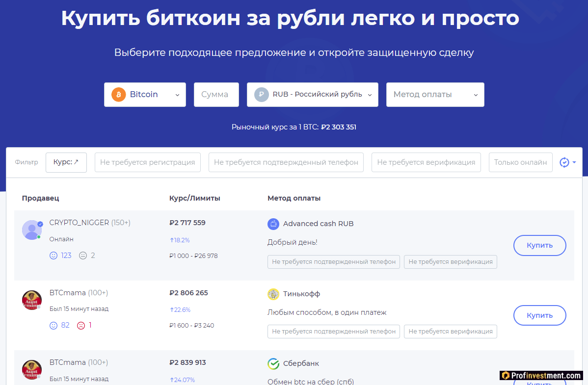The height and width of the screenshot is (385, 588).
Task: Expand the 'RUB - Российский рубль' currency dropdown
Action: click(313, 95)
